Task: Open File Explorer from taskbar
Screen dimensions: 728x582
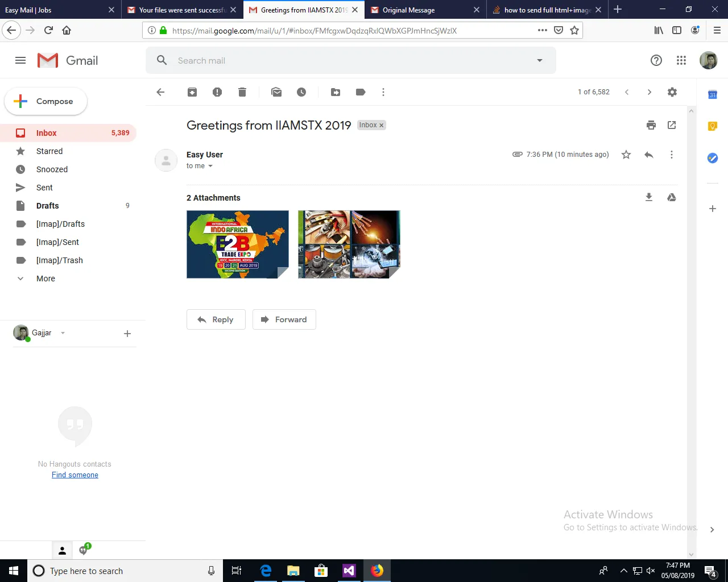Action: 293,571
